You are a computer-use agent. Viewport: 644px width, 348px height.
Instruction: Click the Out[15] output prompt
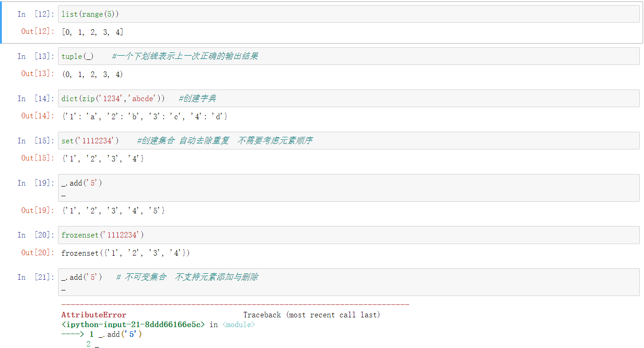[x=38, y=158]
